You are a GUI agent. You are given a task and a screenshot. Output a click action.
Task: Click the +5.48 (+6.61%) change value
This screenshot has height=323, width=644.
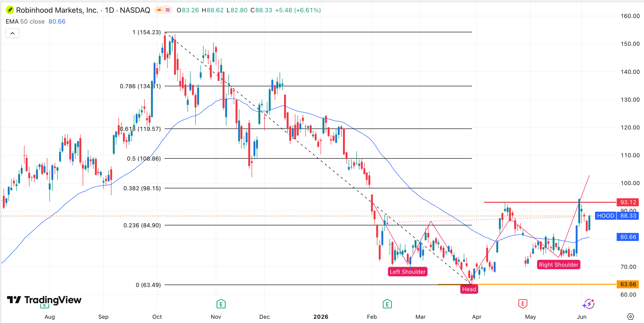coord(298,10)
